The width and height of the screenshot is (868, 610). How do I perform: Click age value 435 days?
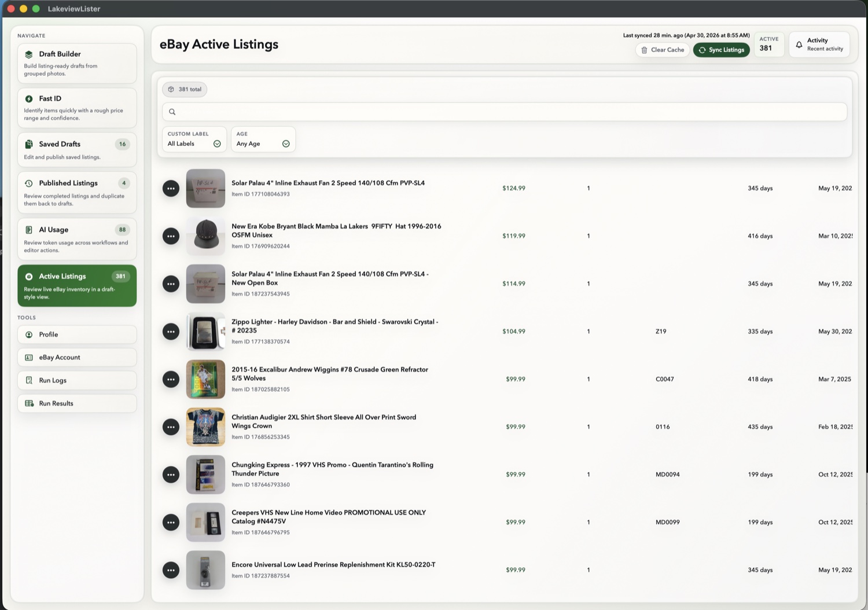pyautogui.click(x=760, y=427)
